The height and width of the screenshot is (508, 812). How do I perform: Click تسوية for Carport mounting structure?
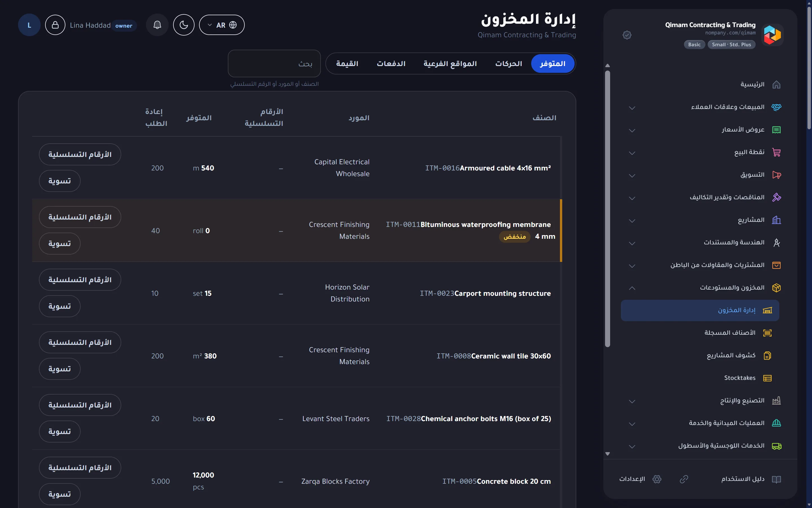click(60, 306)
